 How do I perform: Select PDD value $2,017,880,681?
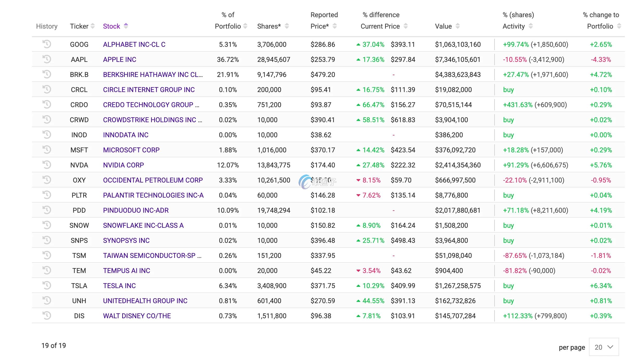458,210
